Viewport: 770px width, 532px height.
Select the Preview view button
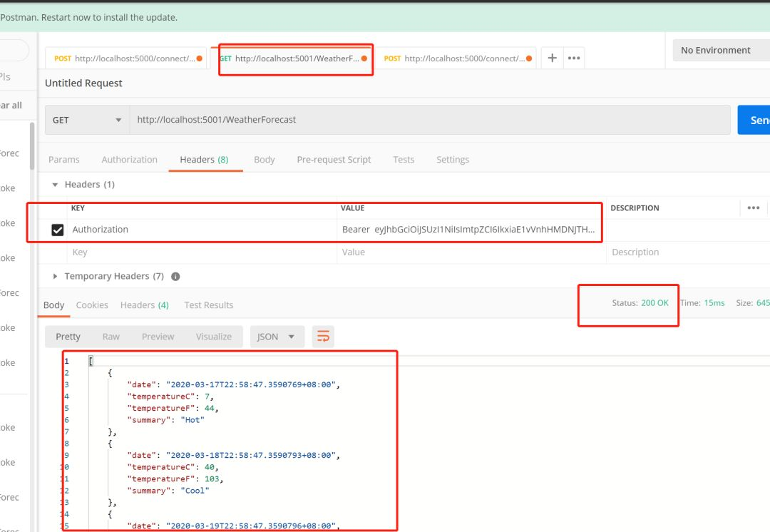[x=158, y=337]
